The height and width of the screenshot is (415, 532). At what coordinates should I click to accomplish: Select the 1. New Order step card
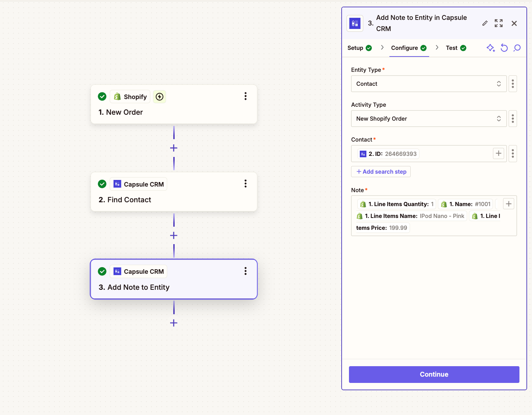(x=174, y=104)
